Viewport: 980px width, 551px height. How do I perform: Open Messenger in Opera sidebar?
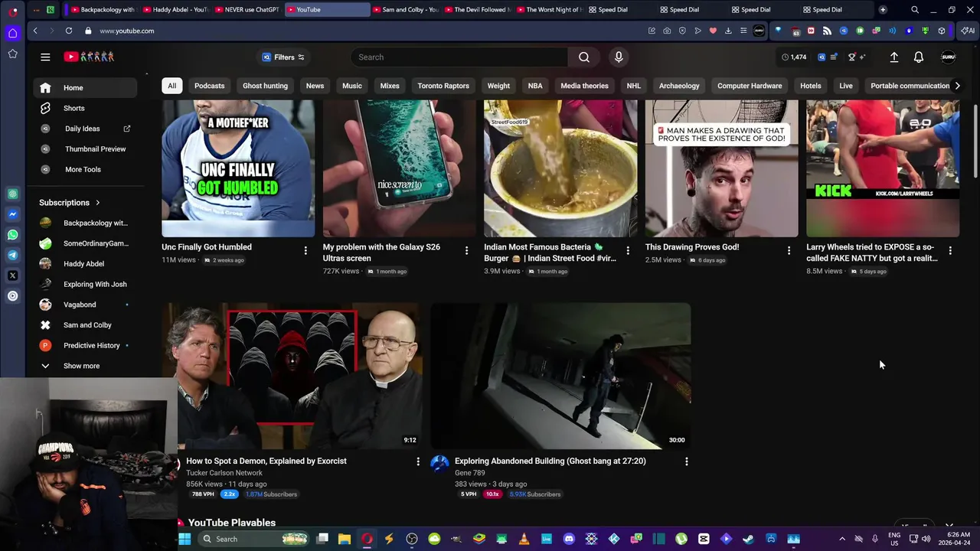(13, 214)
